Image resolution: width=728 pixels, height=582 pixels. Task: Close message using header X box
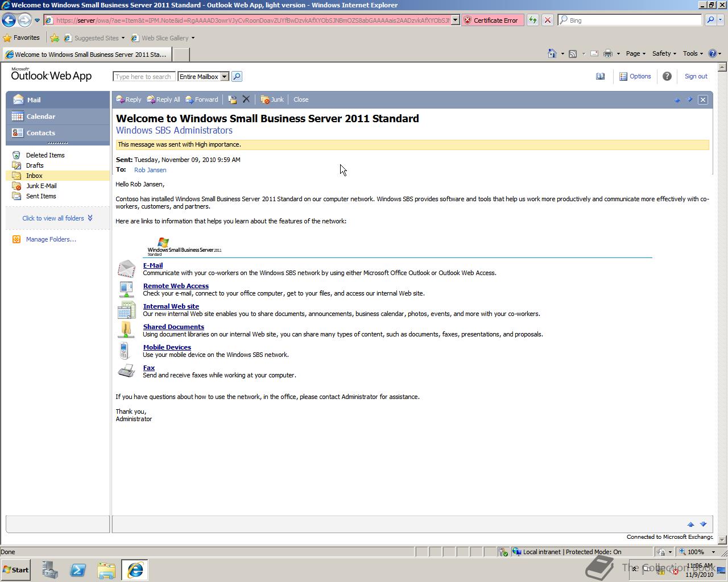703,99
